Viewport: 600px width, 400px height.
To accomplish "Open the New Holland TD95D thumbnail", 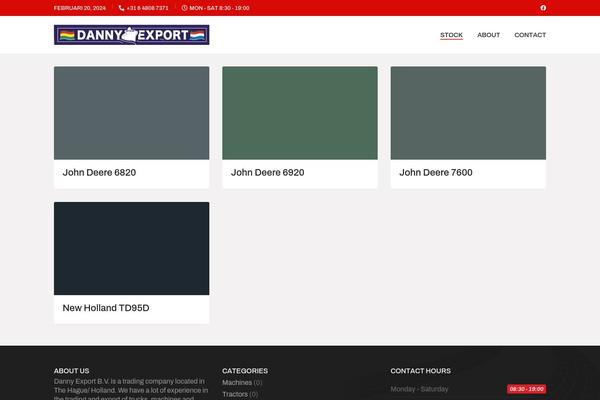I will click(132, 248).
